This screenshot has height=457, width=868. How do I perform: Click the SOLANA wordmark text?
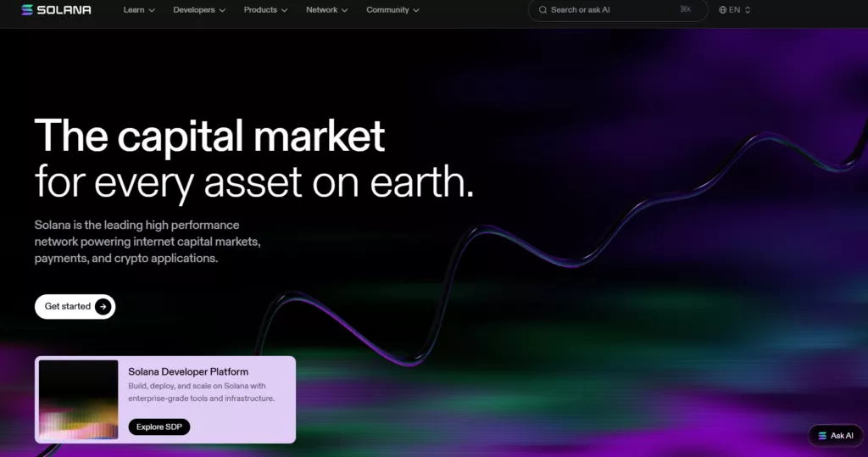(x=64, y=10)
